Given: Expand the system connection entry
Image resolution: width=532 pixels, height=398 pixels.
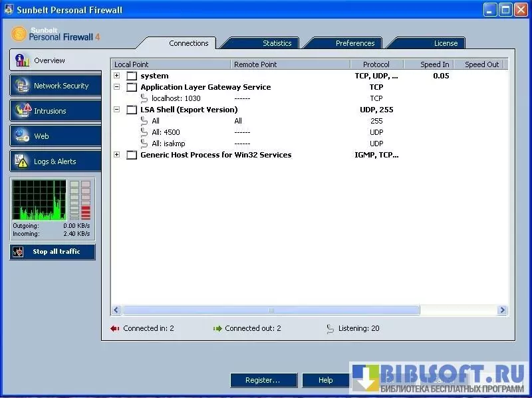Looking at the screenshot, I should tap(117, 76).
